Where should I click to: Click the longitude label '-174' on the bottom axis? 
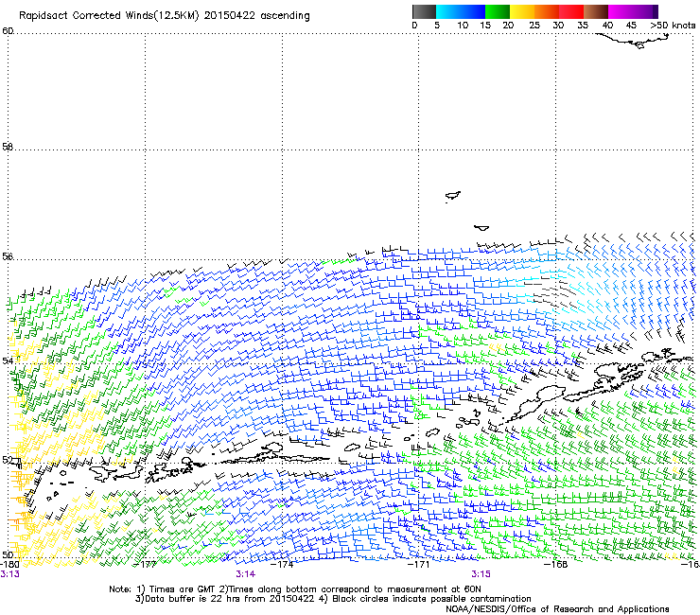283,565
